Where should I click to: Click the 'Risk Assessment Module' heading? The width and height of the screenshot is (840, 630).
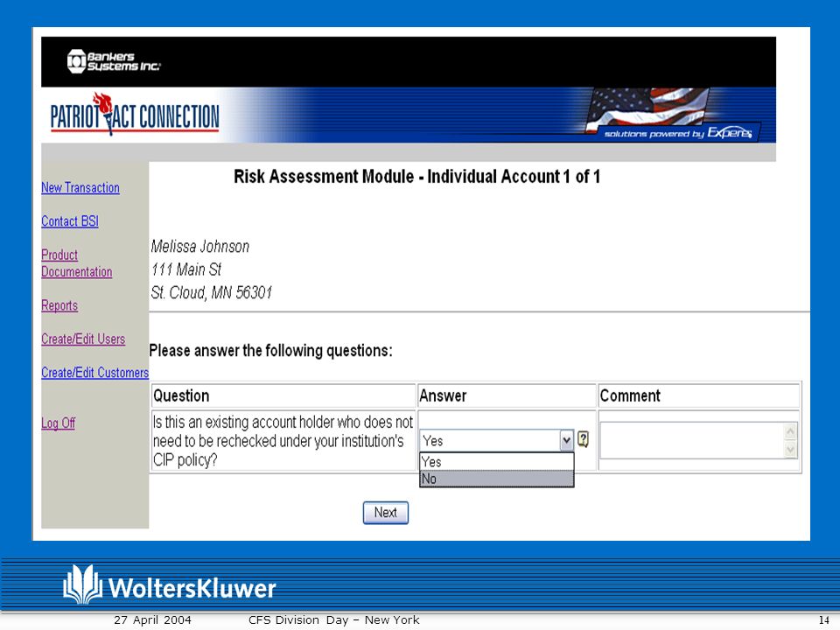coord(416,177)
